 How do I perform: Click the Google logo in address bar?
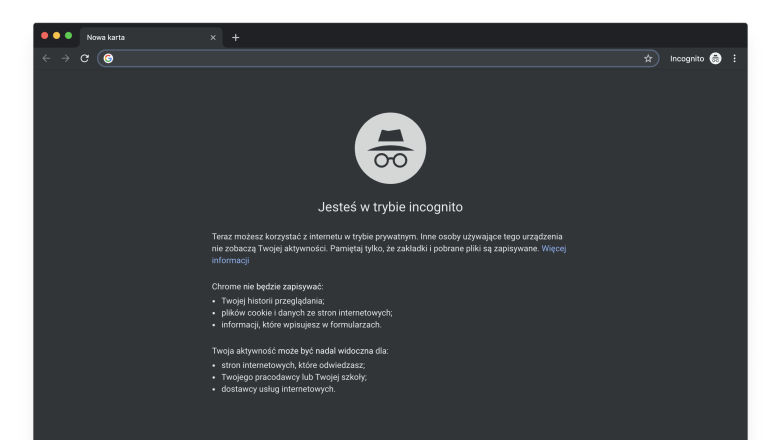(108, 58)
